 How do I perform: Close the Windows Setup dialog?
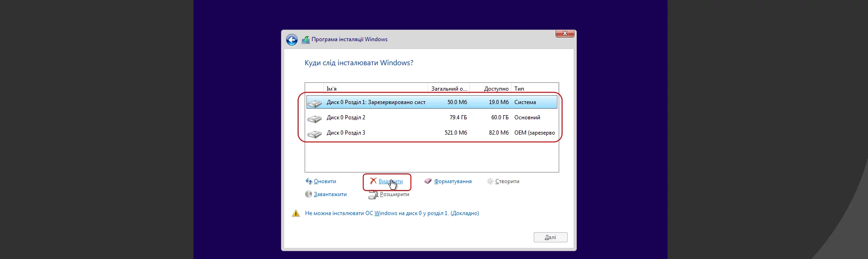(565, 34)
